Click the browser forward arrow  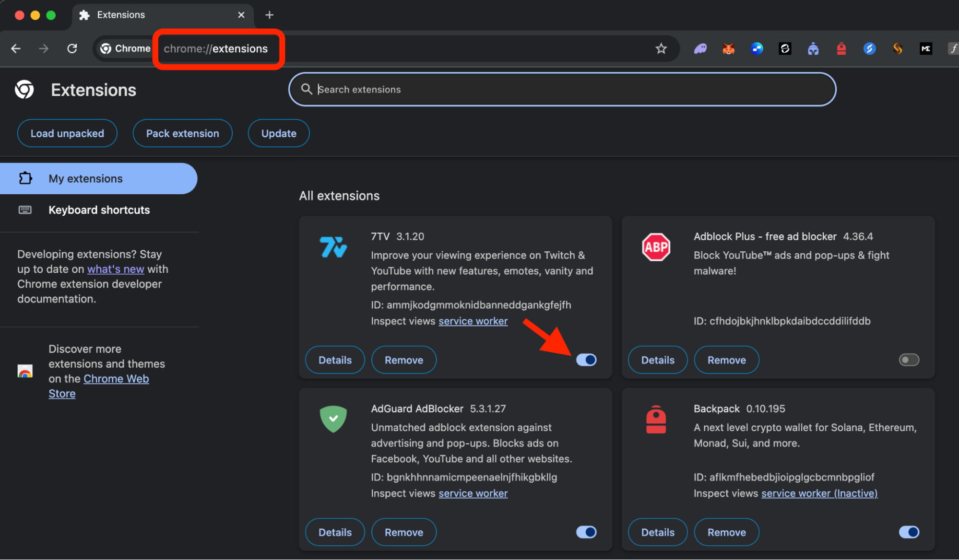coord(44,48)
